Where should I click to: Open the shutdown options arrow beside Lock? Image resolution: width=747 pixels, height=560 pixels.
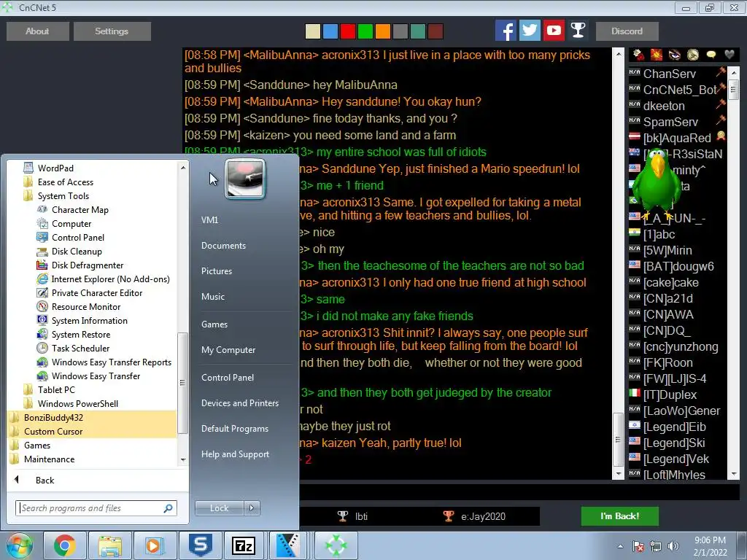(252, 508)
